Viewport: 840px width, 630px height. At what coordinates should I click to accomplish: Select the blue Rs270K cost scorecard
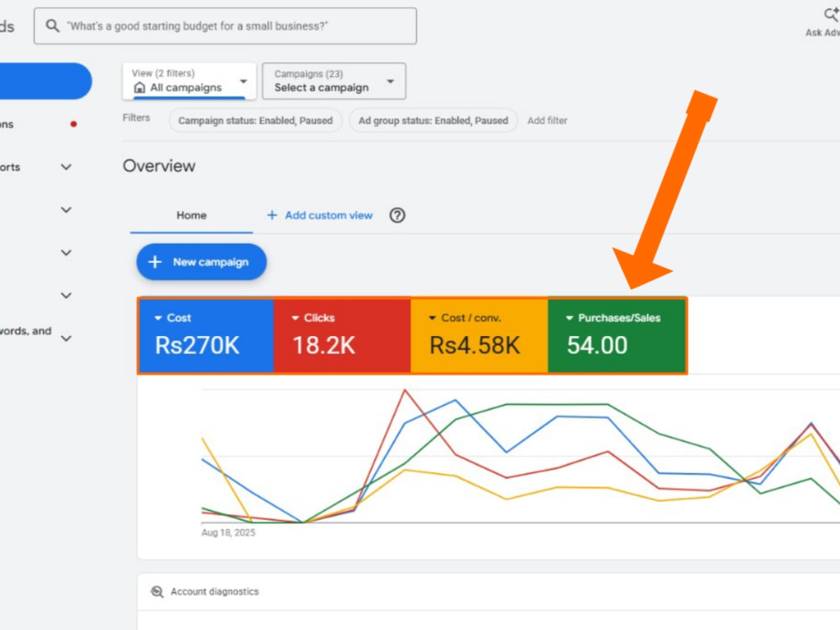(207, 335)
